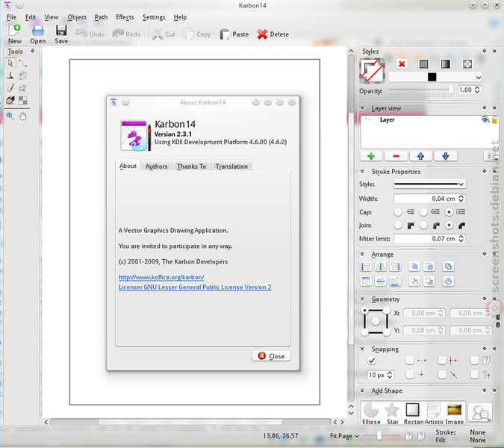The width and height of the screenshot is (504, 448).
Task: Select the zoom magnifier tool
Action: point(10,116)
